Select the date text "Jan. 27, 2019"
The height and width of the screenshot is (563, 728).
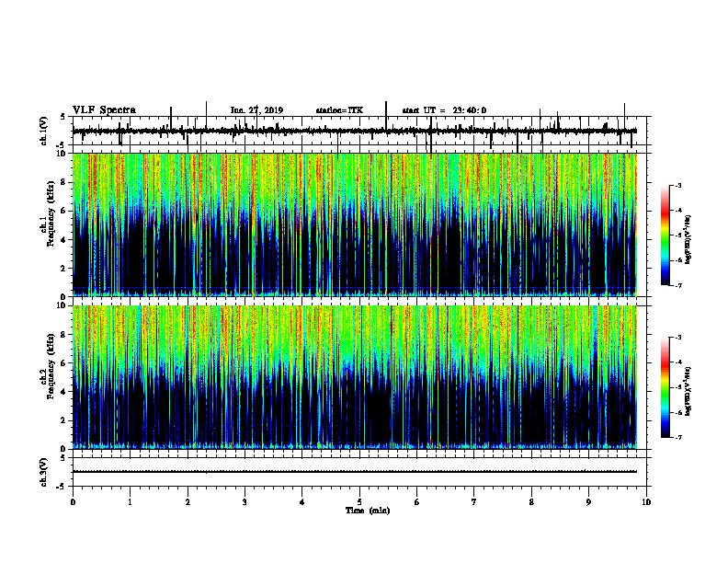[256, 110]
